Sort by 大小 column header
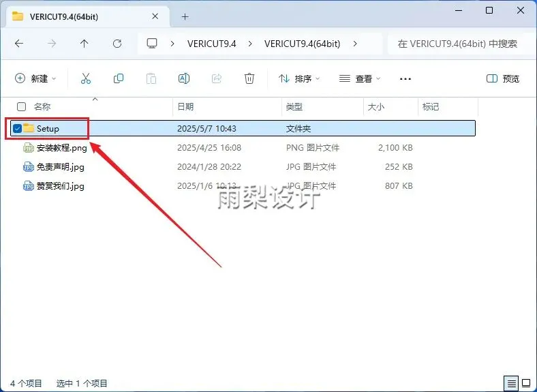Screen dimensions: 537x392 click(x=375, y=106)
